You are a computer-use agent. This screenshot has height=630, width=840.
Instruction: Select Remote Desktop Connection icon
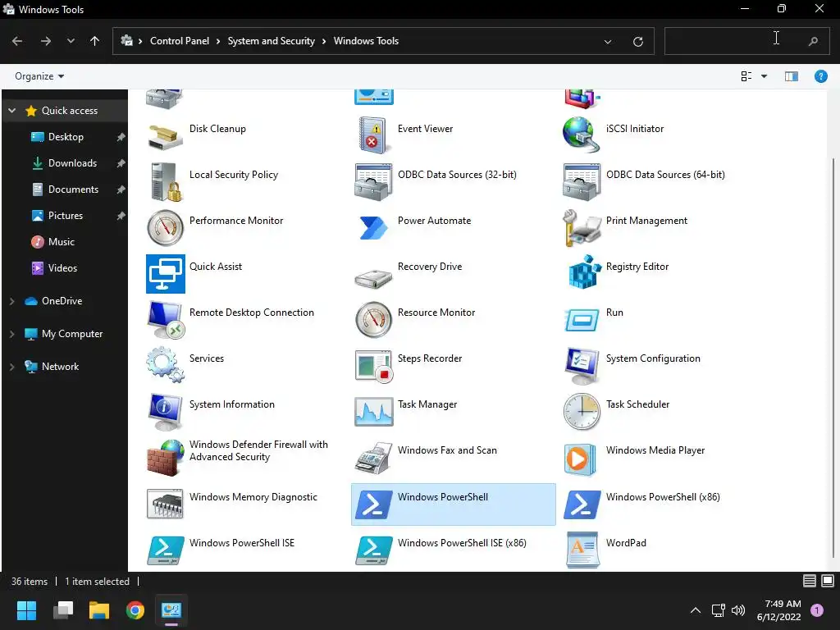point(165,320)
